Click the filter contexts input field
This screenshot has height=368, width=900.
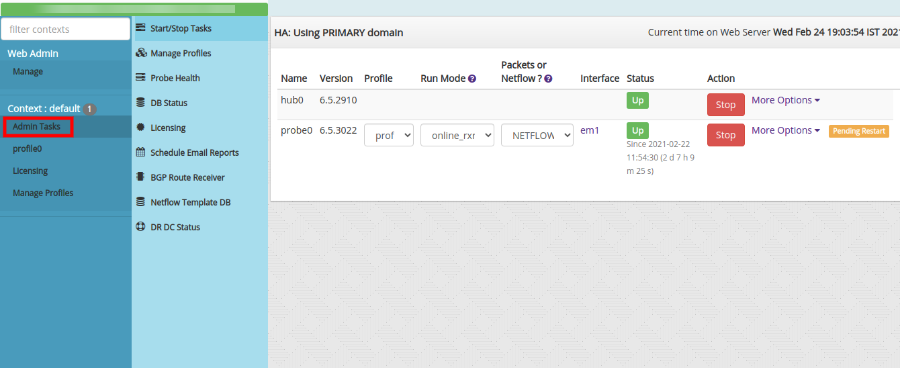click(x=65, y=29)
